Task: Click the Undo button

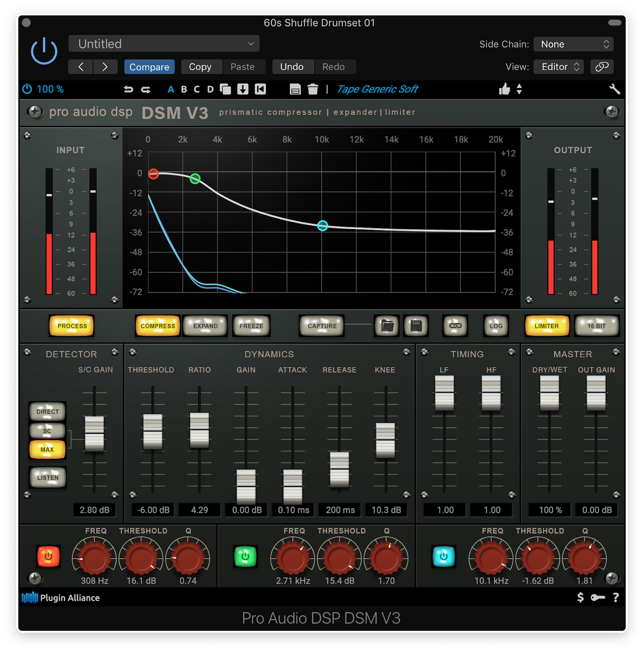Action: click(x=292, y=67)
